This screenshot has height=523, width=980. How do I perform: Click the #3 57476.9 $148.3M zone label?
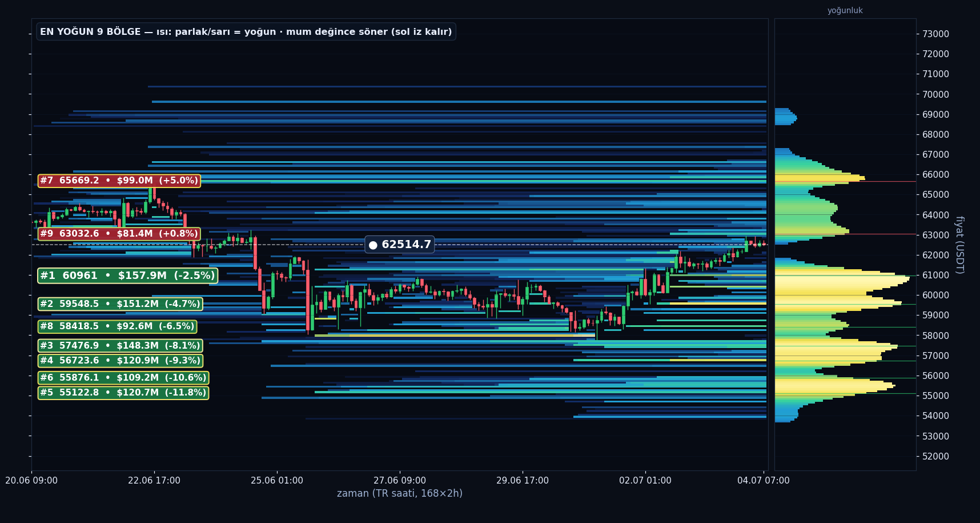click(120, 346)
